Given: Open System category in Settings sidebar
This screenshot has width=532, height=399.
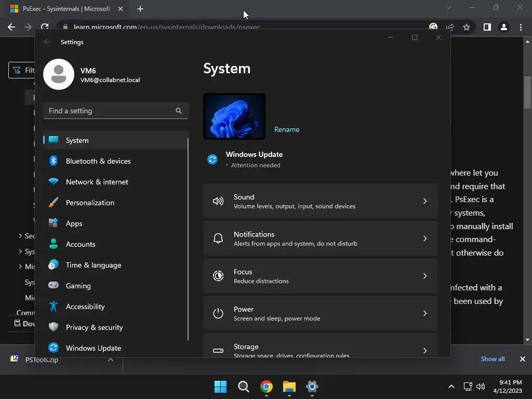Looking at the screenshot, I should tap(115, 140).
